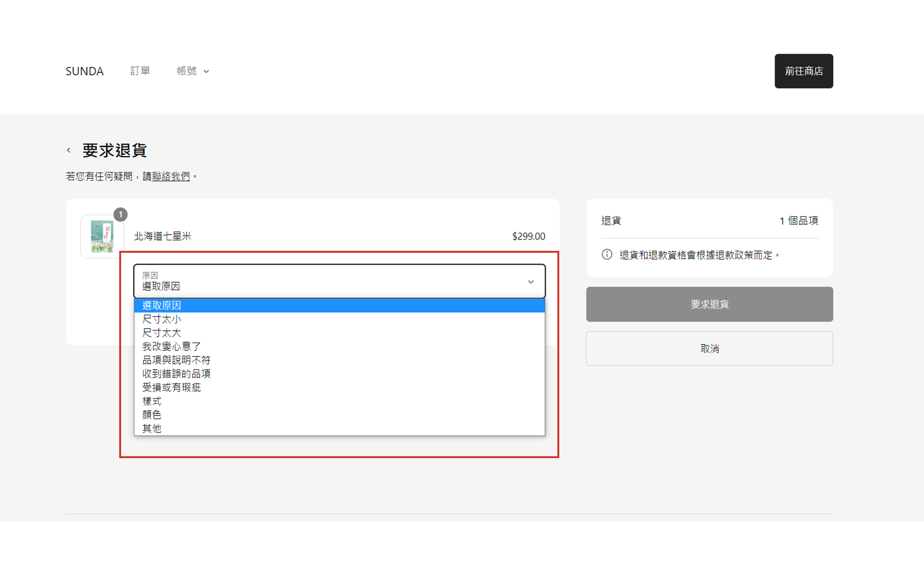Click the quantity badge on product thumbnail

[x=120, y=215]
